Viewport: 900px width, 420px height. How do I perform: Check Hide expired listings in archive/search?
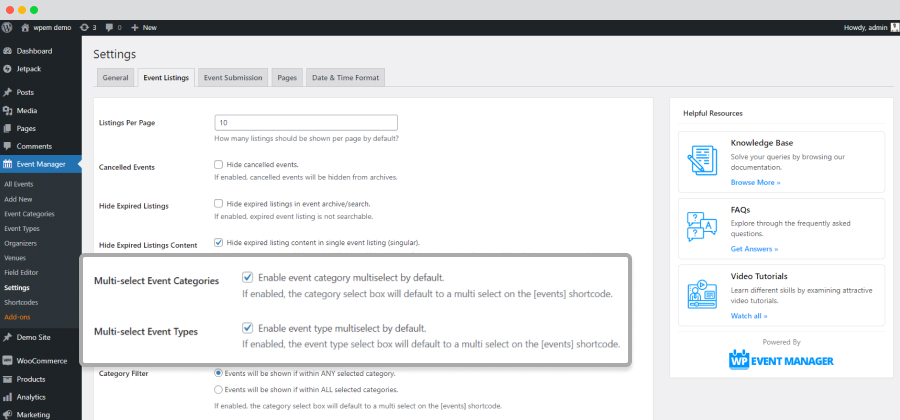[x=218, y=203]
